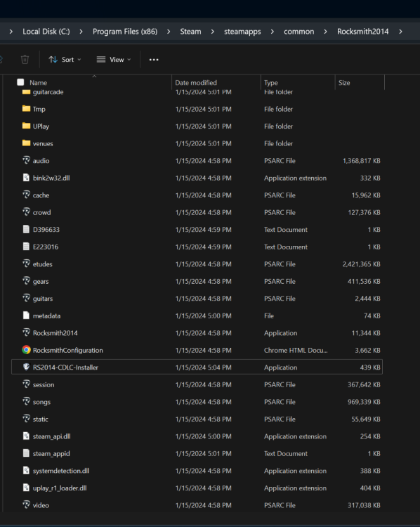The height and width of the screenshot is (527, 420).
Task: Click the session PSARC file icon
Action: click(x=26, y=384)
